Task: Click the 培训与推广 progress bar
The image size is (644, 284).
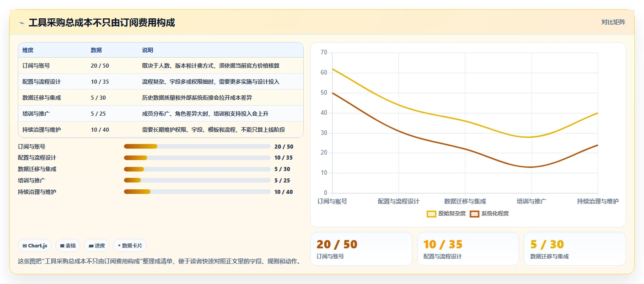Action: point(197,181)
